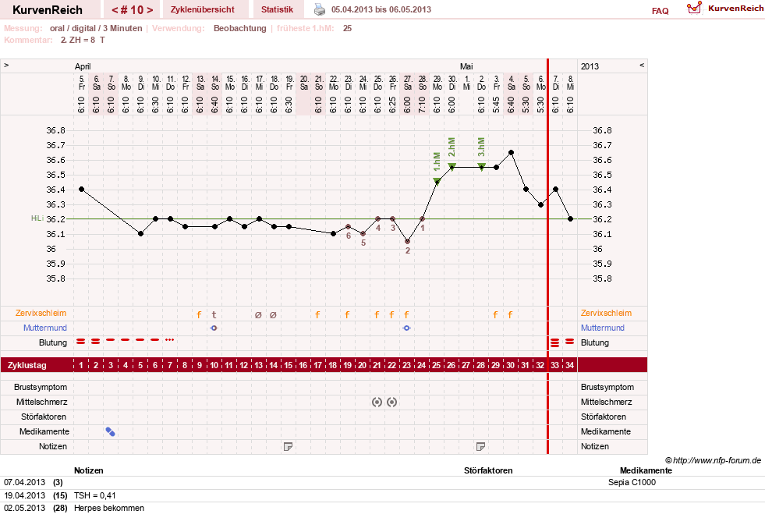Click the first Mittelschmerz symbol on day 21
Screen dimensions: 765x532
(x=377, y=402)
